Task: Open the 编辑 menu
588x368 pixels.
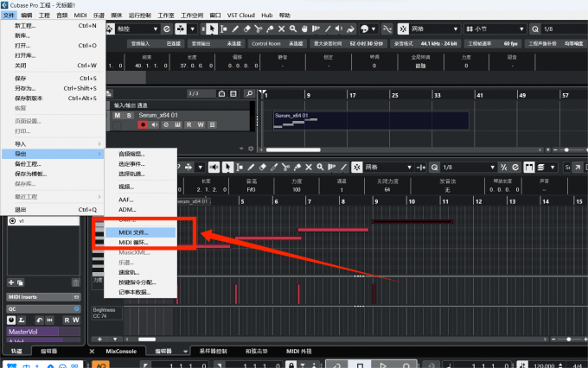Action: tap(26, 16)
